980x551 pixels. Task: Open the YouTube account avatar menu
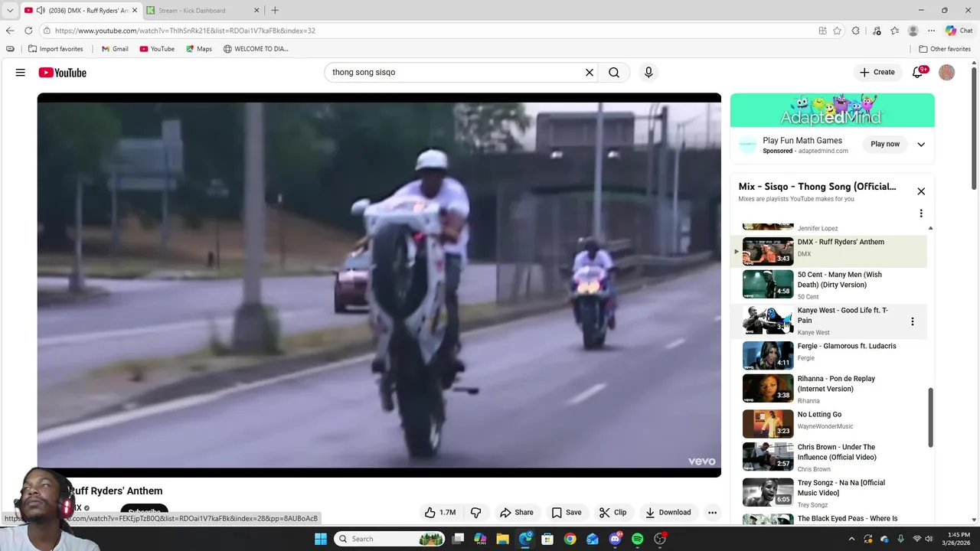pyautogui.click(x=947, y=73)
